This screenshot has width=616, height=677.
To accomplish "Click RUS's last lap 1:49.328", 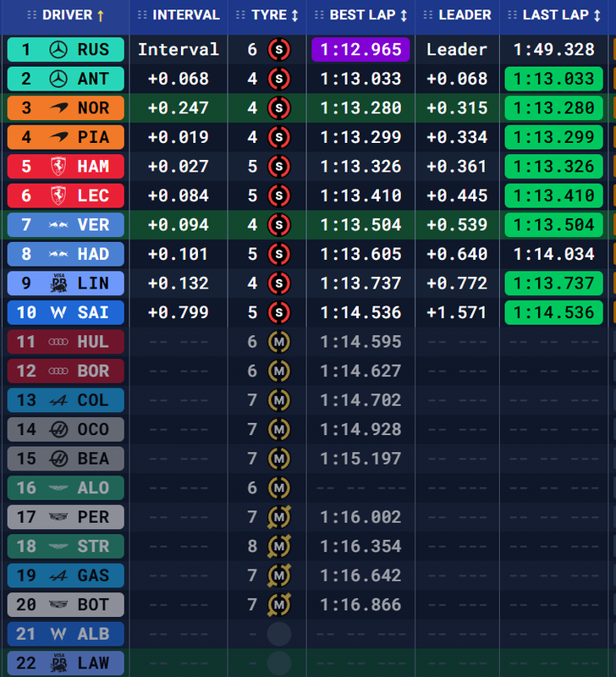I will 554,50.
